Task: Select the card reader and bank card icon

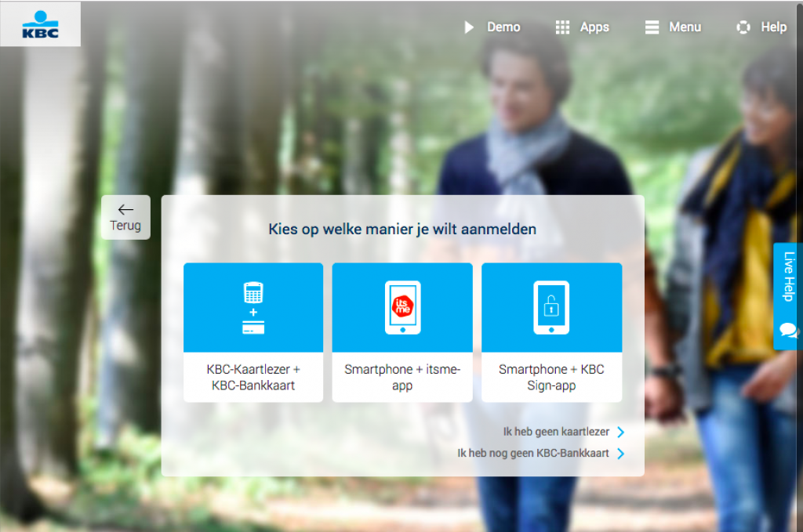Action: click(x=253, y=307)
